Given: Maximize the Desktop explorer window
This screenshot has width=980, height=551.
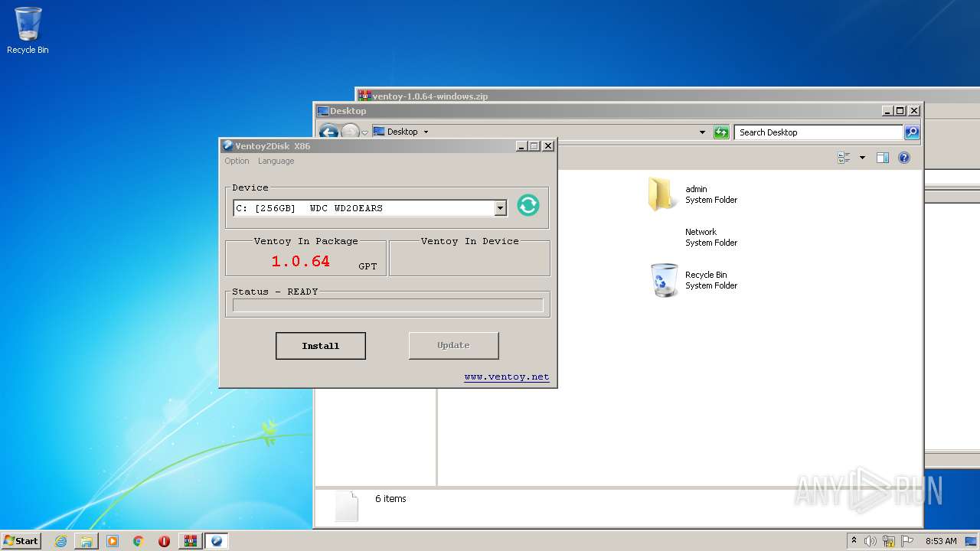Looking at the screenshot, I should [x=900, y=111].
